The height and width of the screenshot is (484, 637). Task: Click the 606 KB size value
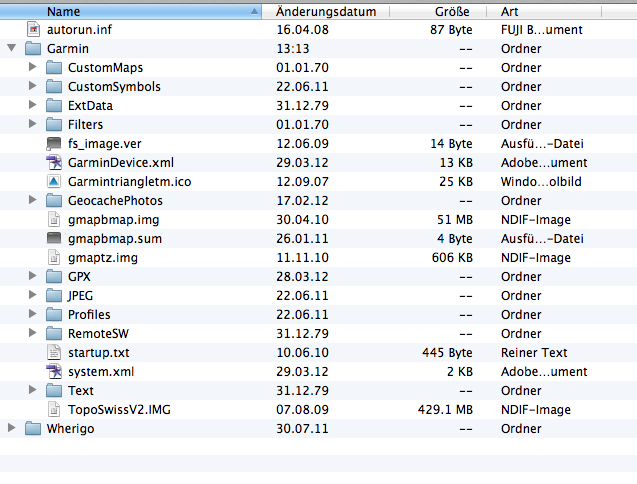(x=452, y=258)
